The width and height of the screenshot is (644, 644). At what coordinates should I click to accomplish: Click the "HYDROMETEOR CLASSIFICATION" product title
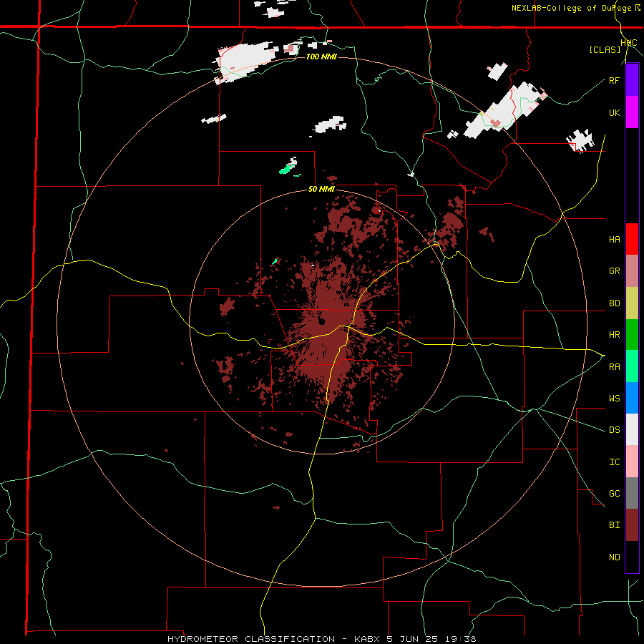(x=251, y=639)
